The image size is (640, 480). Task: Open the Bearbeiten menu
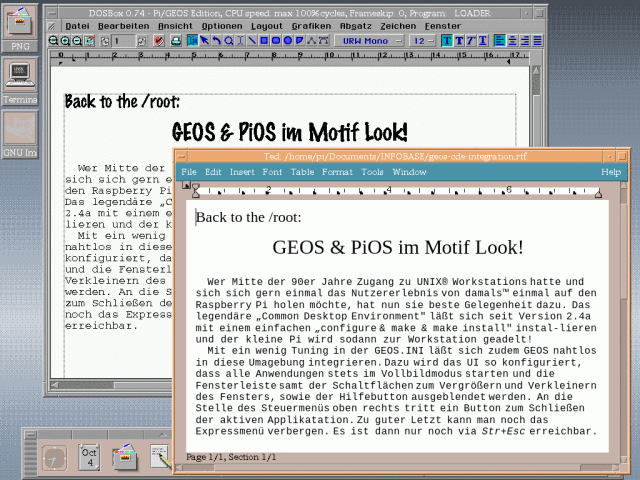click(123, 26)
